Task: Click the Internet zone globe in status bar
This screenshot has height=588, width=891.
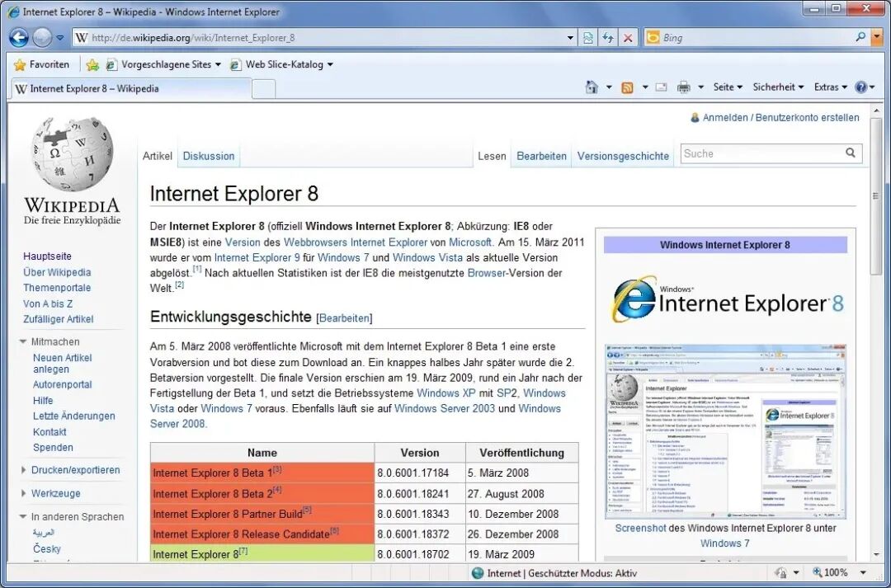Action: [478, 572]
